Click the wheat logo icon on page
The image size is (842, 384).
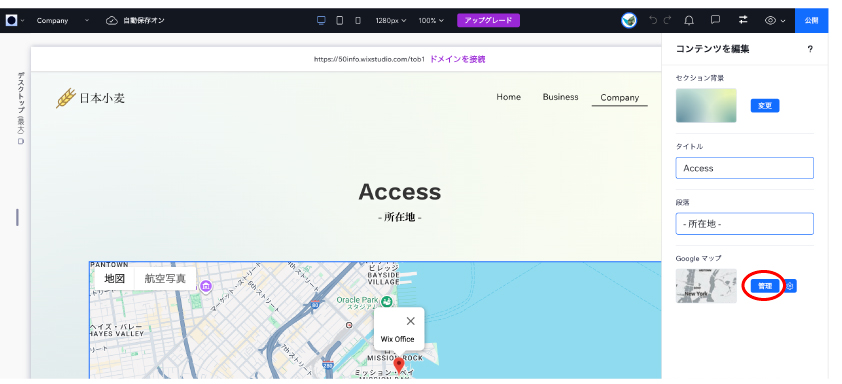point(66,98)
